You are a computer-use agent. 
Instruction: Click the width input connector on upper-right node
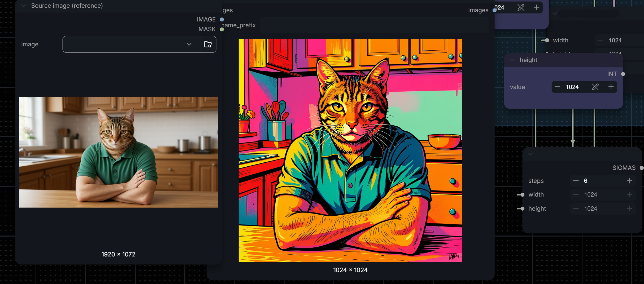[x=546, y=40]
